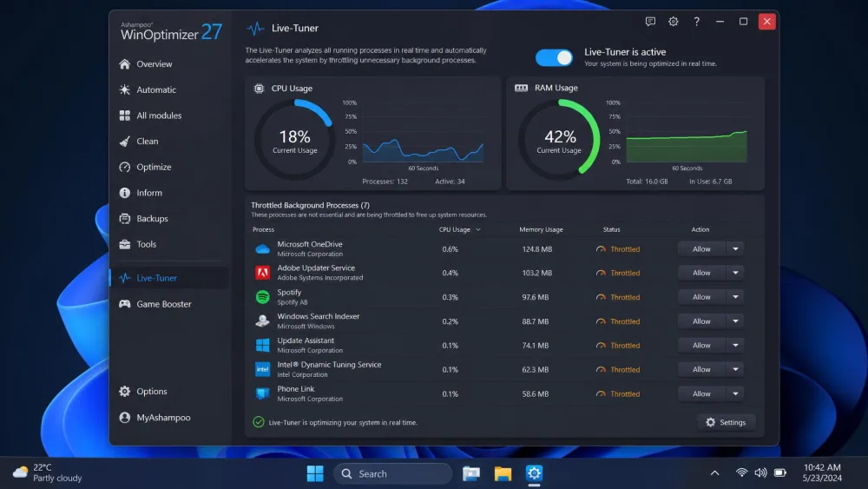Click the Spotify process icon

(262, 297)
